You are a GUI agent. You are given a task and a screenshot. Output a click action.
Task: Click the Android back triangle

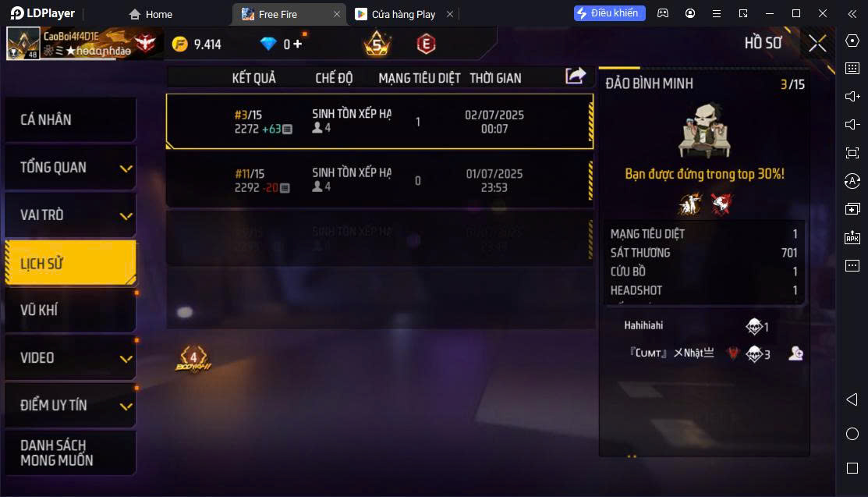pyautogui.click(x=852, y=399)
